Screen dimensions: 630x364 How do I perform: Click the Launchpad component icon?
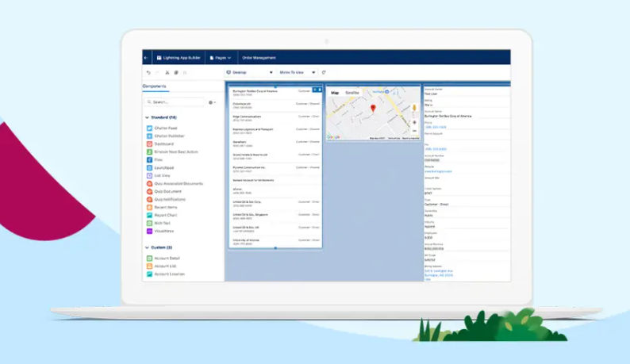tap(149, 168)
